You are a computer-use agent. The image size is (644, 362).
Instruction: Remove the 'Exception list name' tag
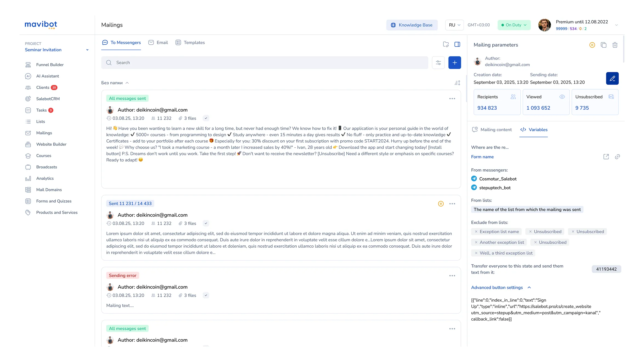click(x=476, y=232)
